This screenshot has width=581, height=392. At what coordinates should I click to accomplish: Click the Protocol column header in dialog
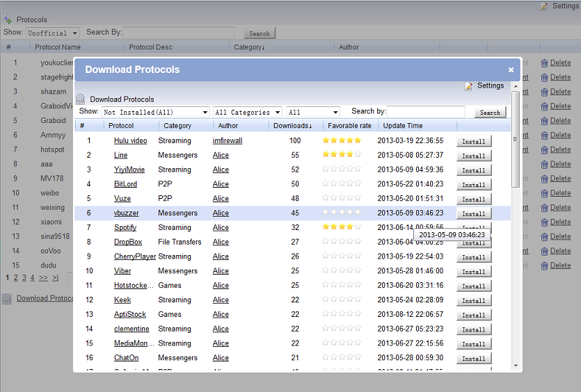pyautogui.click(x=121, y=126)
